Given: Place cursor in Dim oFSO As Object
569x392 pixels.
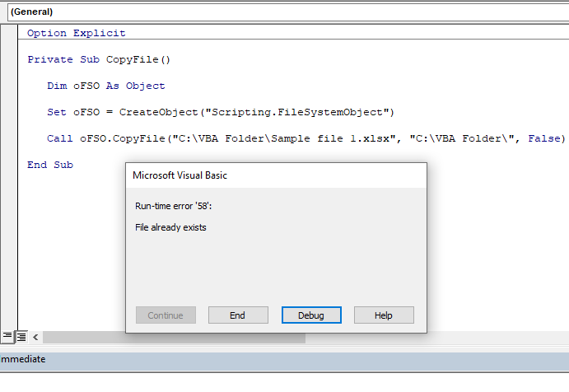Looking at the screenshot, I should pos(105,86).
